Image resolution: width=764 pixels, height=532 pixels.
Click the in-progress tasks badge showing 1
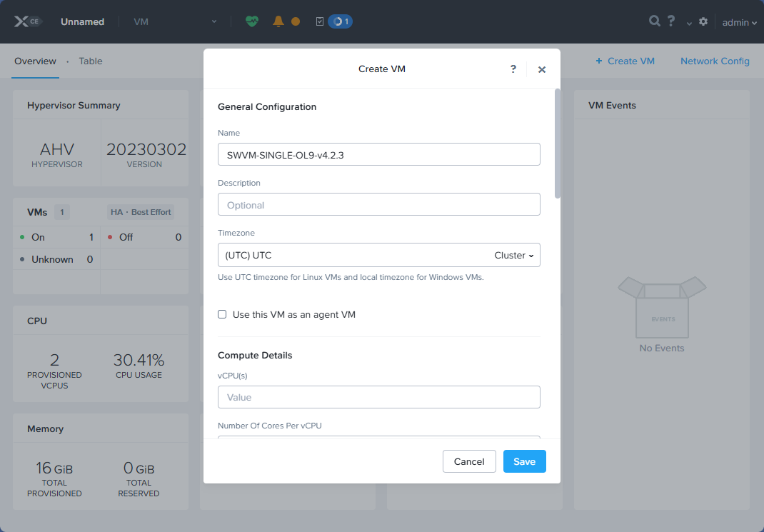click(x=341, y=21)
